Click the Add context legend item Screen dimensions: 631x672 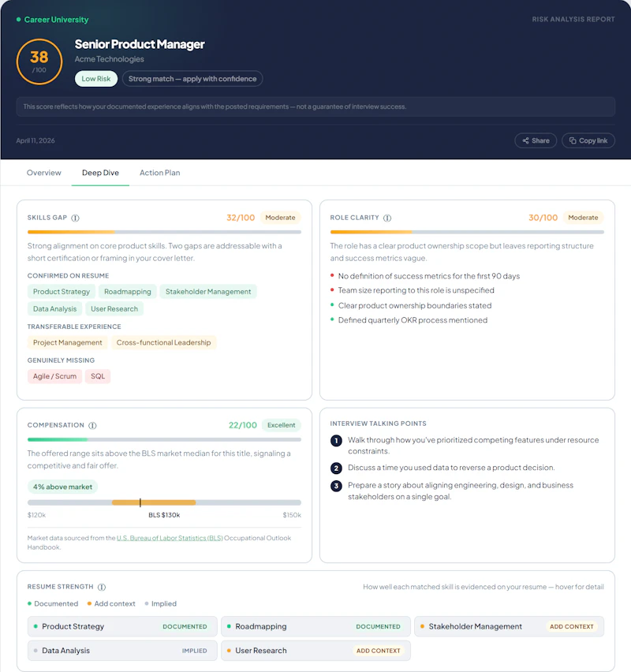pos(111,603)
